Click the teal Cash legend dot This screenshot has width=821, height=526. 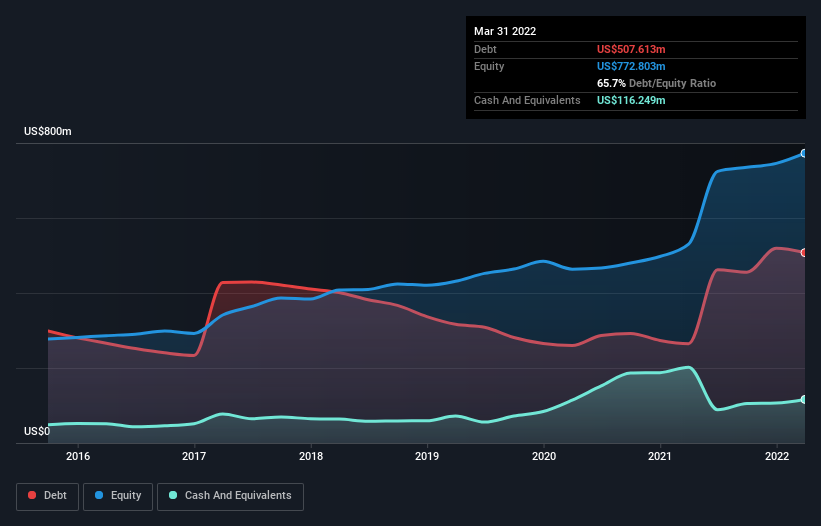coord(173,495)
